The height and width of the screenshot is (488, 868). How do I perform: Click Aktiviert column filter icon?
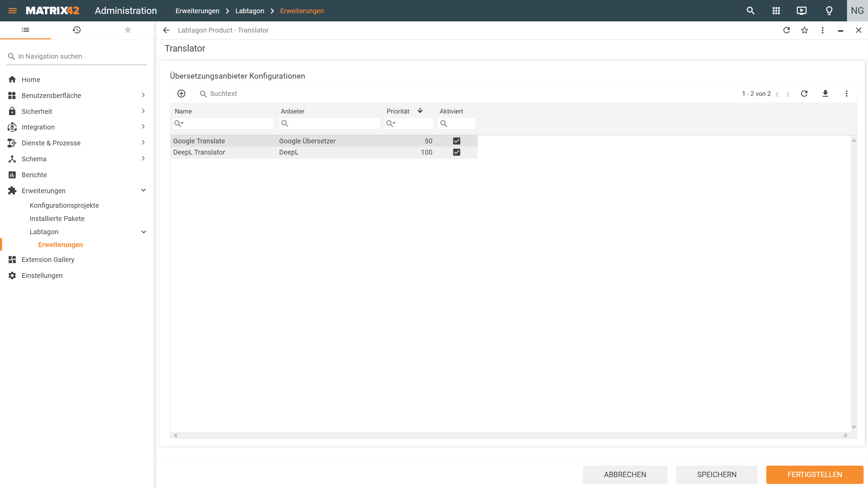[x=444, y=123]
